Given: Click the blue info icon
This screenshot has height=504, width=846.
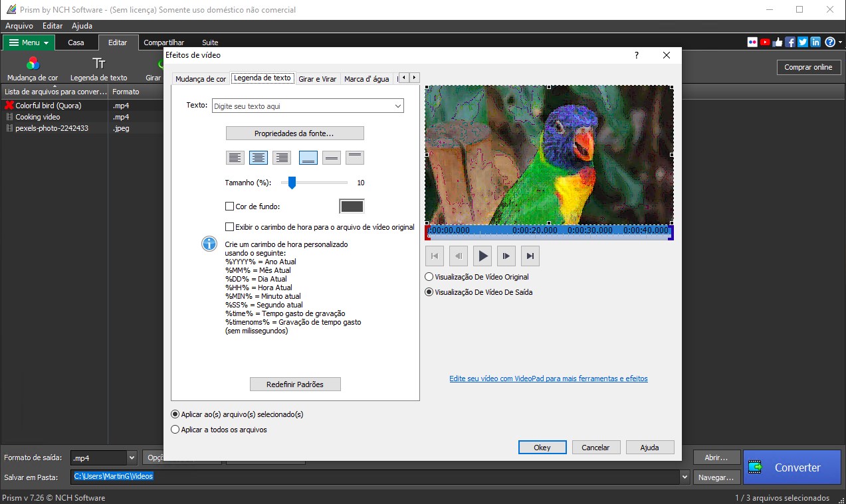Looking at the screenshot, I should pyautogui.click(x=209, y=244).
